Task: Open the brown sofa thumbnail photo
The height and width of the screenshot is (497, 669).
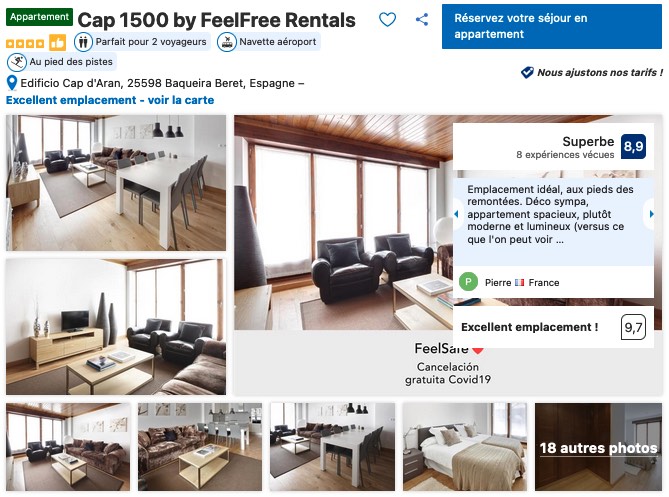Action: point(200,448)
